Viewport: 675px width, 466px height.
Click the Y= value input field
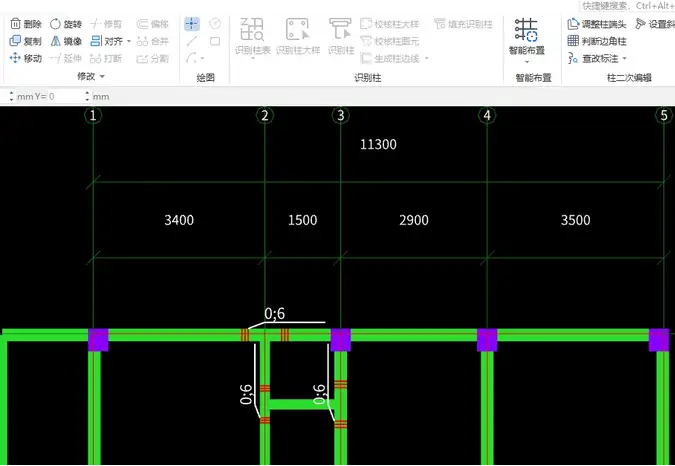[66, 96]
